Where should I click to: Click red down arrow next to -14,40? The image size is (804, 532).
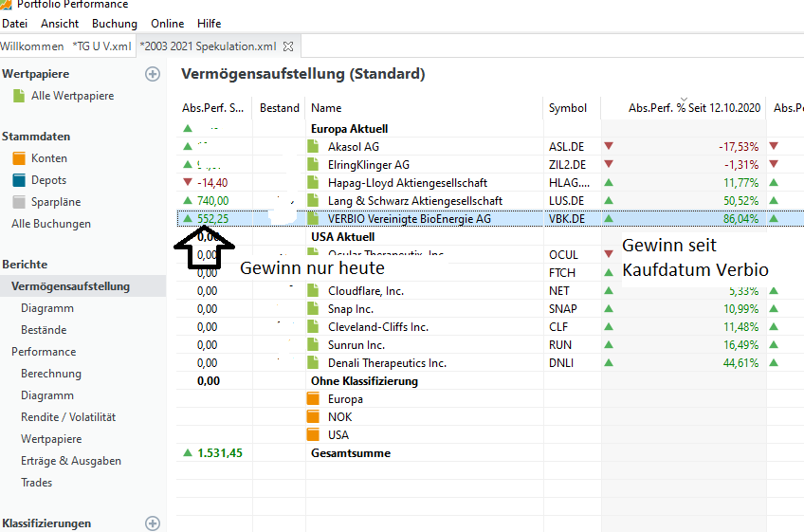click(188, 182)
